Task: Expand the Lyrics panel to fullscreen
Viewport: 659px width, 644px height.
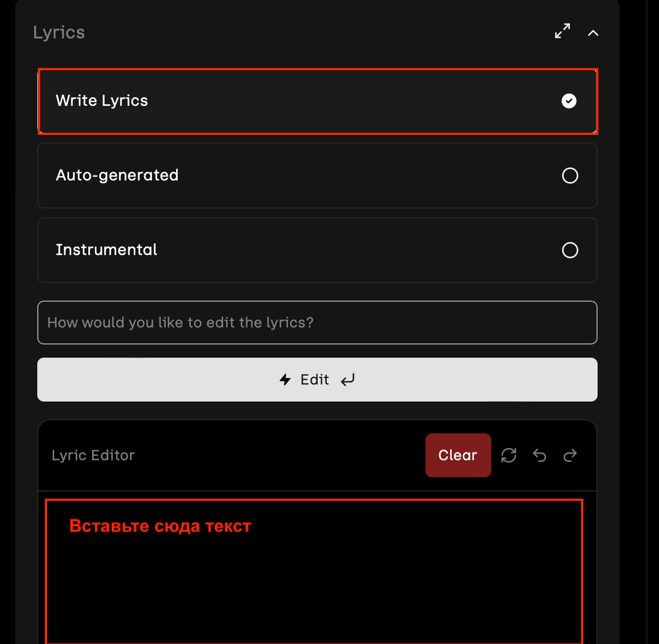Action: click(x=563, y=31)
